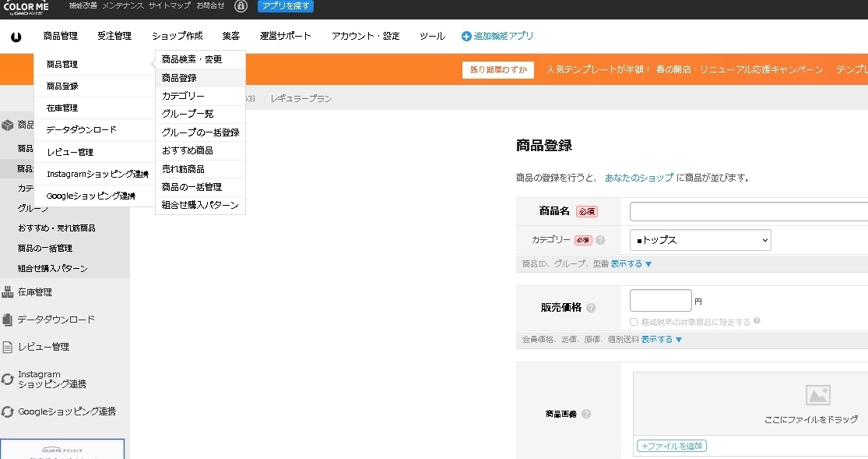This screenshot has height=459, width=868.
Task: Enable 軽減税率の対象商品に設定する checkbox
Action: (634, 322)
